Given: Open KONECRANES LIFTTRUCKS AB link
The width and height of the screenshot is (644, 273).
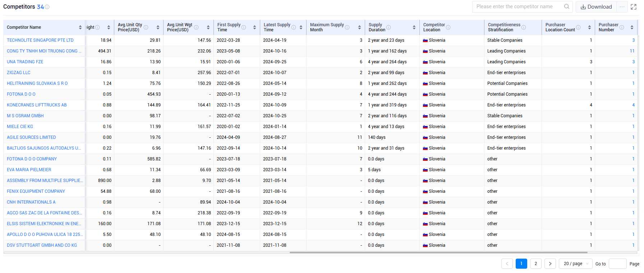Looking at the screenshot, I should point(37,105).
